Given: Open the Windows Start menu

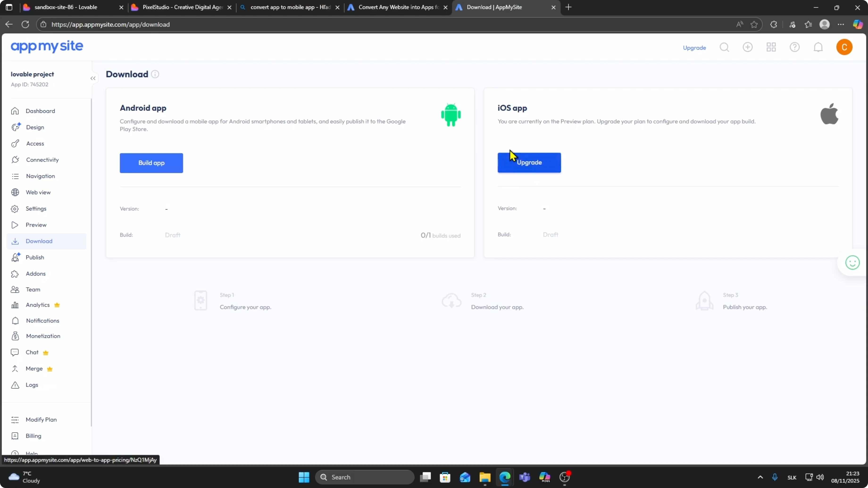Looking at the screenshot, I should [x=304, y=477].
